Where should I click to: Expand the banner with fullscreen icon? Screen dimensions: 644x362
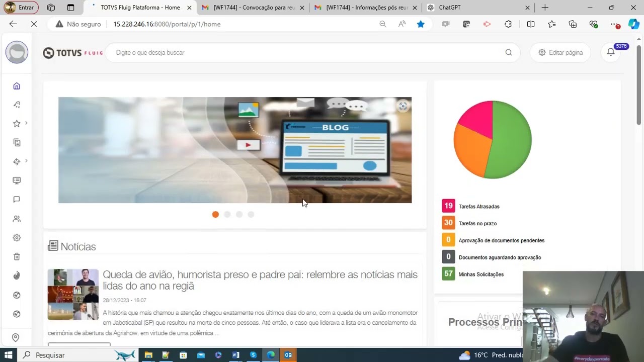pos(403,106)
